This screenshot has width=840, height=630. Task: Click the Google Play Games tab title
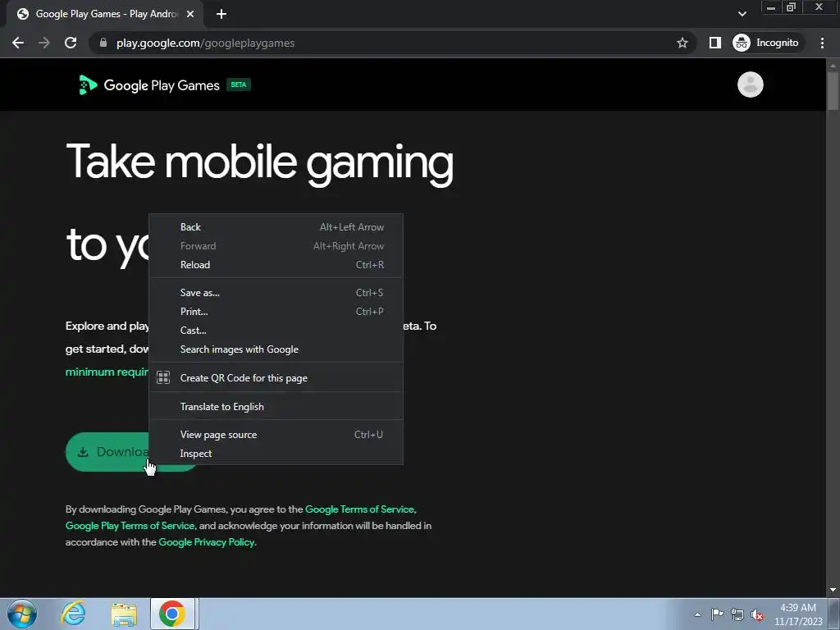[106, 14]
